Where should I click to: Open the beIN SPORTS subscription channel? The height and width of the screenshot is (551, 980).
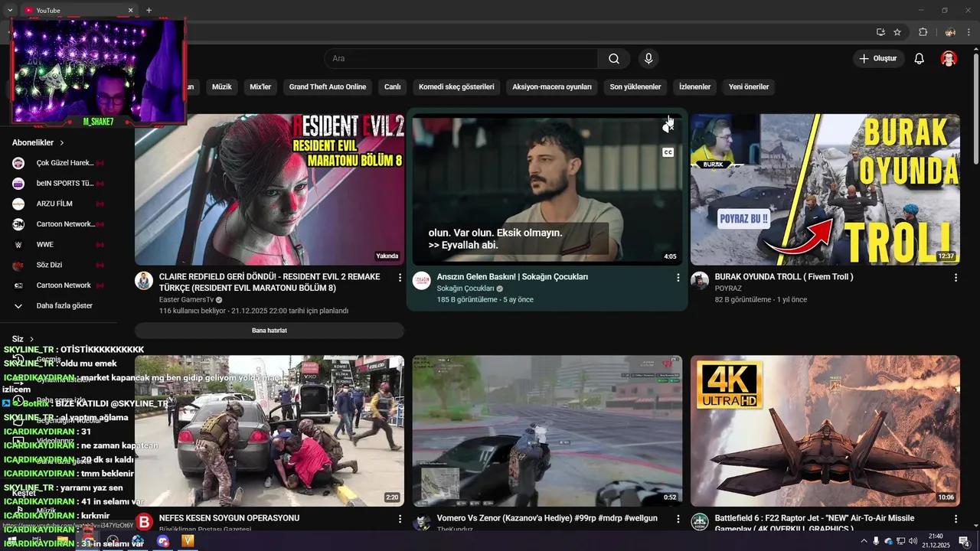point(57,184)
